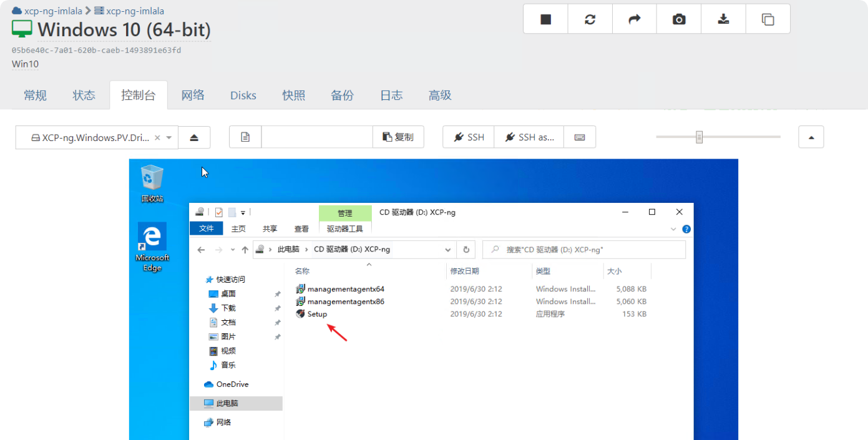Viewport: 868px width, 440px height.
Task: Click the clipboard document icon beside the text field
Action: 245,137
